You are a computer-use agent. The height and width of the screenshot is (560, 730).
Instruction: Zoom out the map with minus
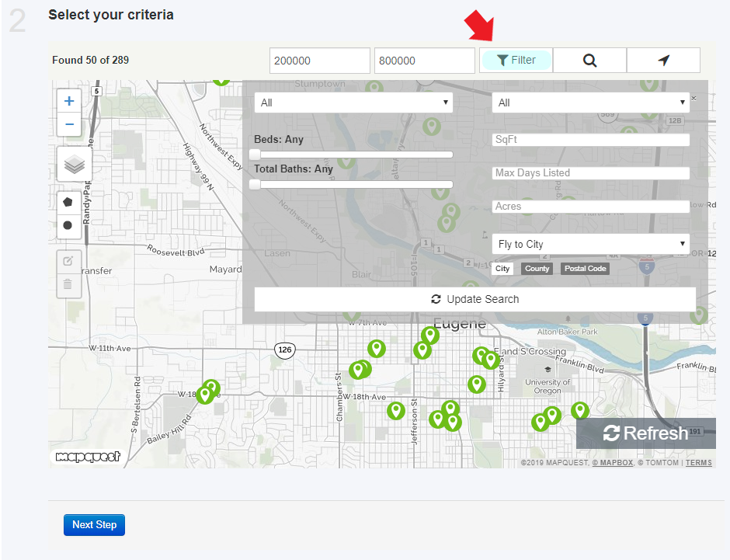(x=69, y=124)
